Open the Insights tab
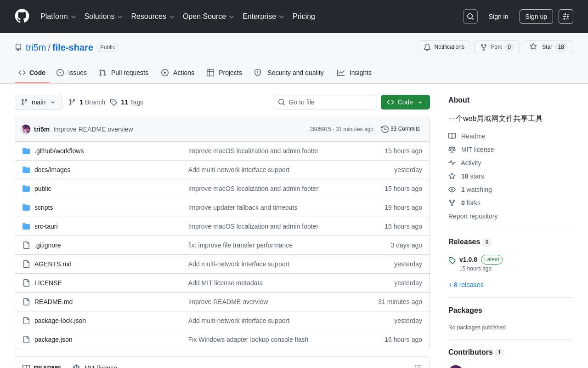The height and width of the screenshot is (368, 588). [x=354, y=73]
